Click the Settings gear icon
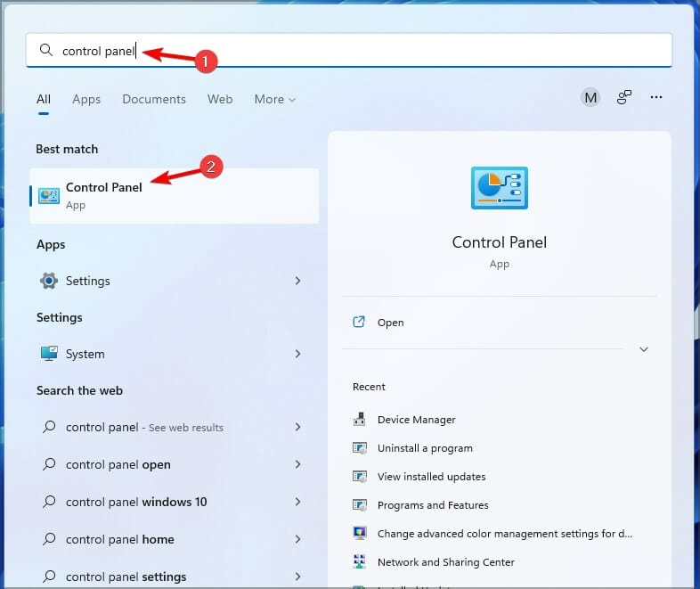Viewport: 700px width, 589px height. (x=49, y=281)
